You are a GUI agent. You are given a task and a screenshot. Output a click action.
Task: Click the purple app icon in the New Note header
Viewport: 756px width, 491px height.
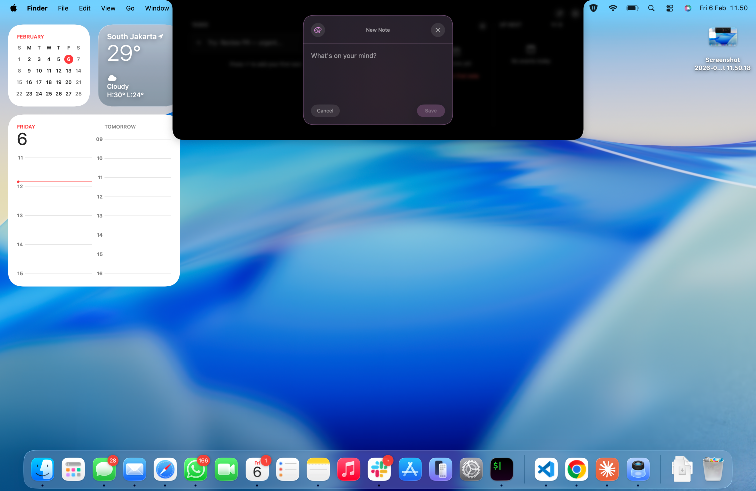click(318, 30)
